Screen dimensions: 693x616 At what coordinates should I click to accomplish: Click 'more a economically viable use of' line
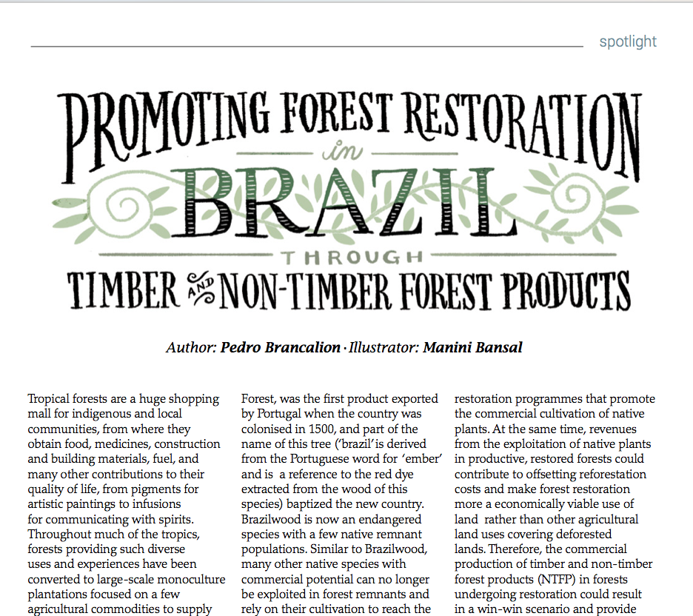pyautogui.click(x=544, y=503)
